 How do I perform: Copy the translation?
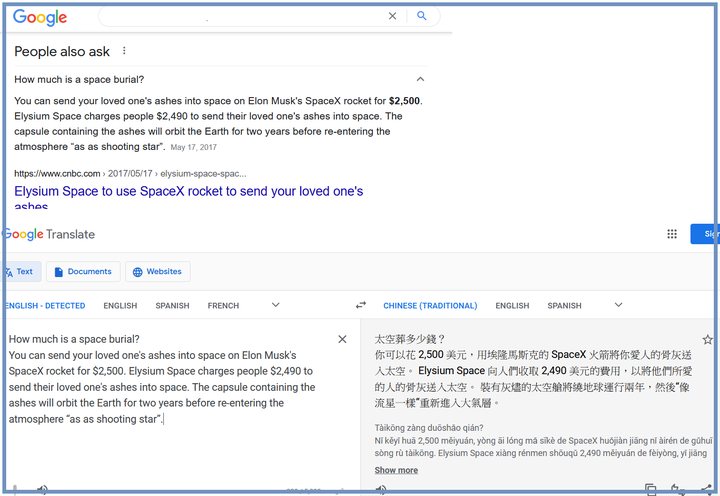coord(650,489)
